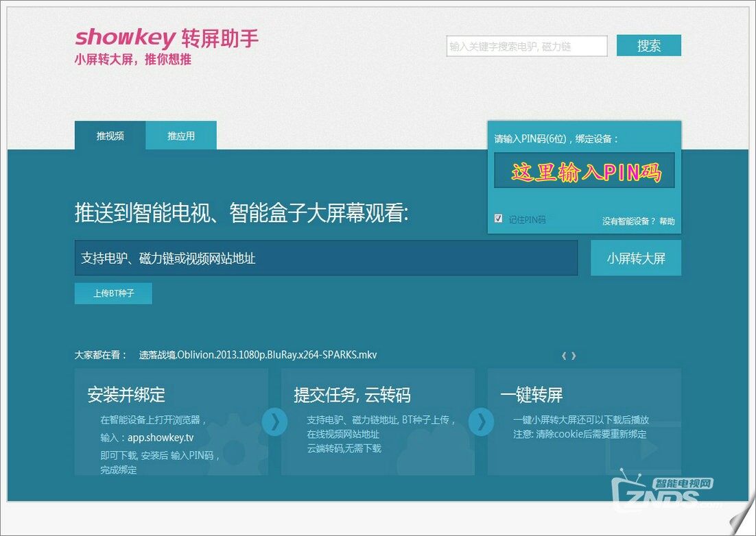This screenshot has height=536, width=756.
Task: Focus the 支持电驴、磁力链或视频网站地址 input
Action: (x=326, y=258)
